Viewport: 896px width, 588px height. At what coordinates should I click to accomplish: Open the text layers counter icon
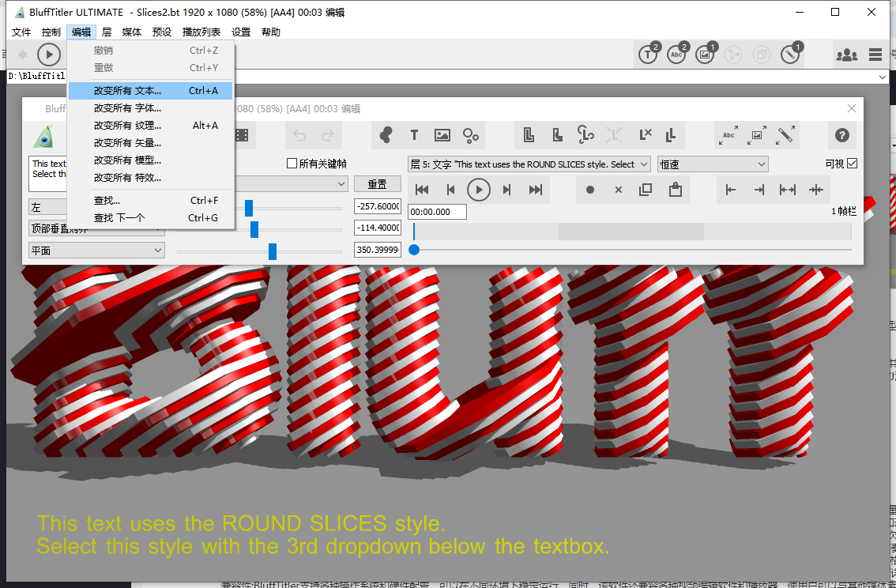tap(649, 55)
